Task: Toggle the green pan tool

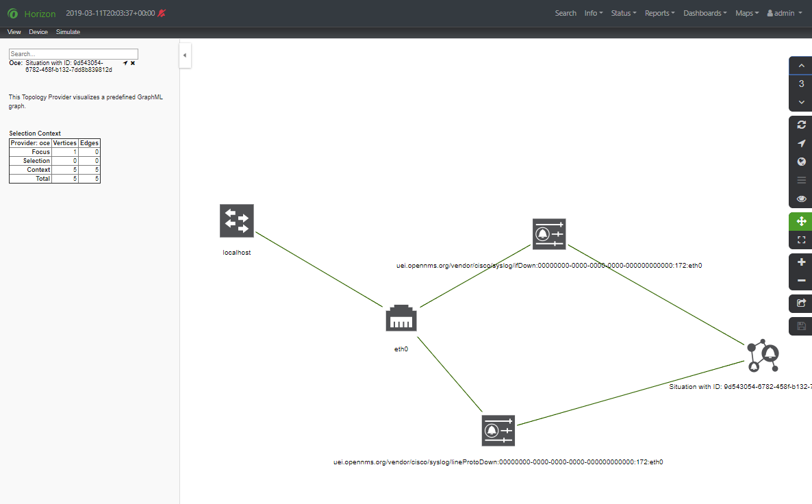Action: coord(800,221)
